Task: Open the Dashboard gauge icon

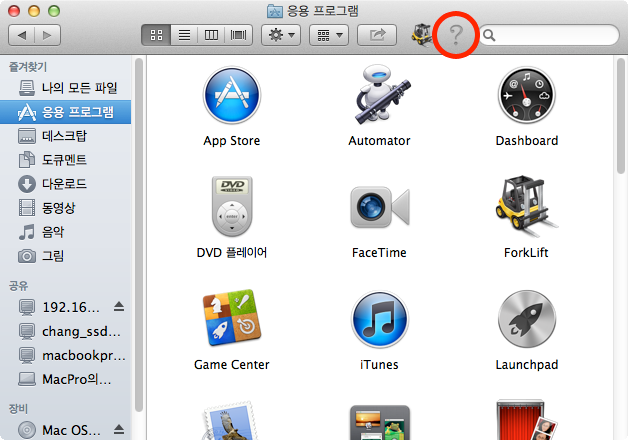Action: point(527,95)
